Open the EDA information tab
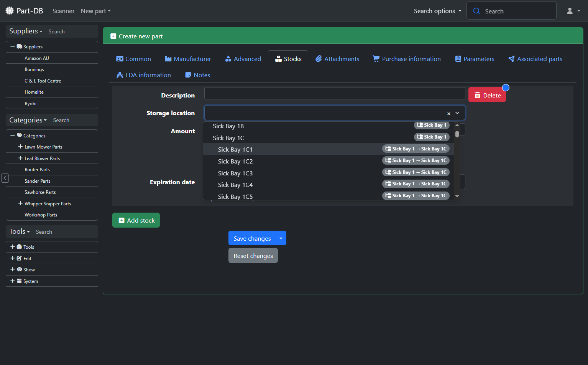 pos(144,75)
